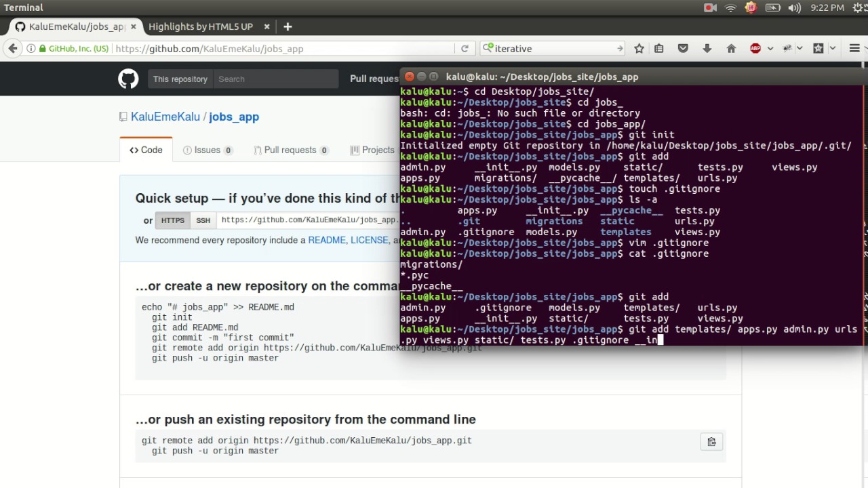Open the Firefox hamburger menu
This screenshot has height=488, width=868.
click(x=854, y=48)
